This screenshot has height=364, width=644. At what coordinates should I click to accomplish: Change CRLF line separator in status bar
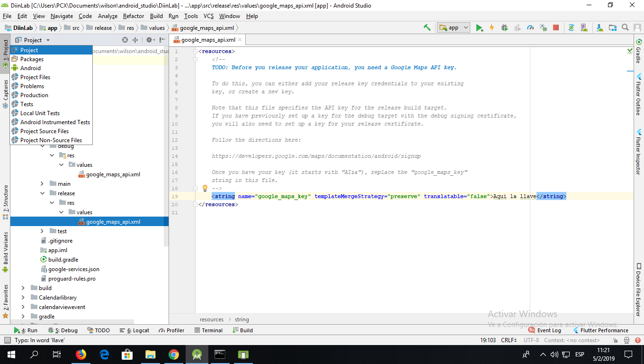tap(510, 340)
